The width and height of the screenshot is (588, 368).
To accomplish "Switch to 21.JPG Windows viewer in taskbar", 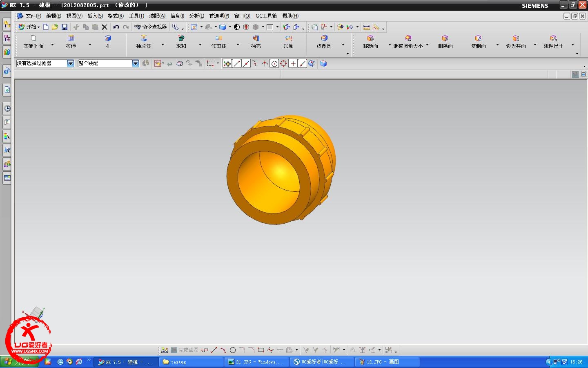I will tap(256, 362).
